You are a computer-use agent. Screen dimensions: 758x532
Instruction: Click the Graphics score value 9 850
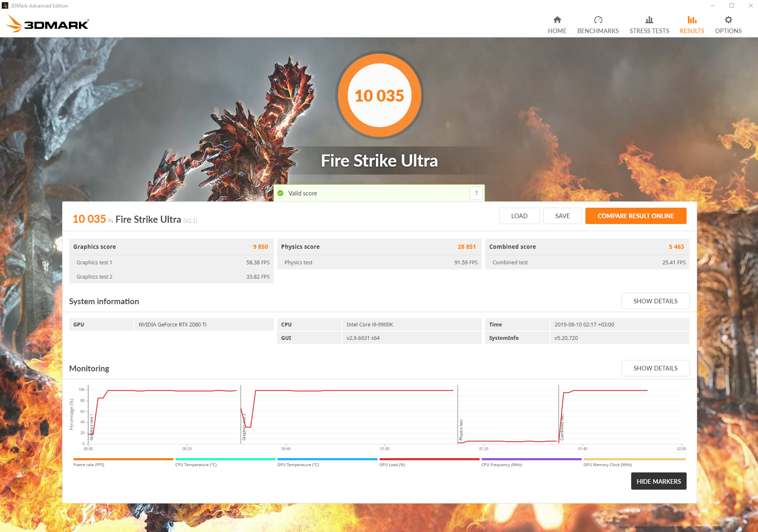pyautogui.click(x=260, y=247)
